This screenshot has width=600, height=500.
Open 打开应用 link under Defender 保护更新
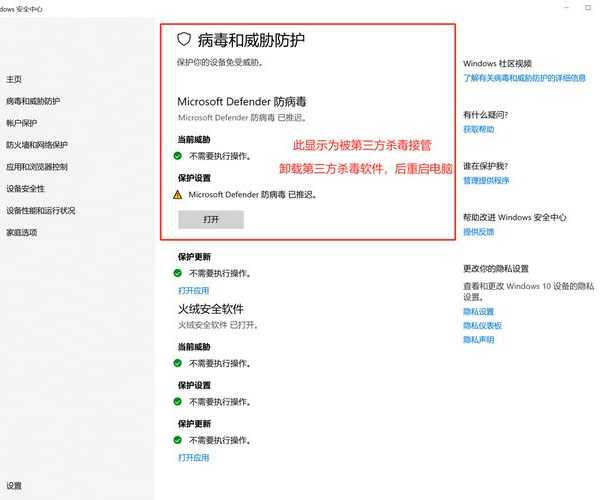tap(194, 290)
